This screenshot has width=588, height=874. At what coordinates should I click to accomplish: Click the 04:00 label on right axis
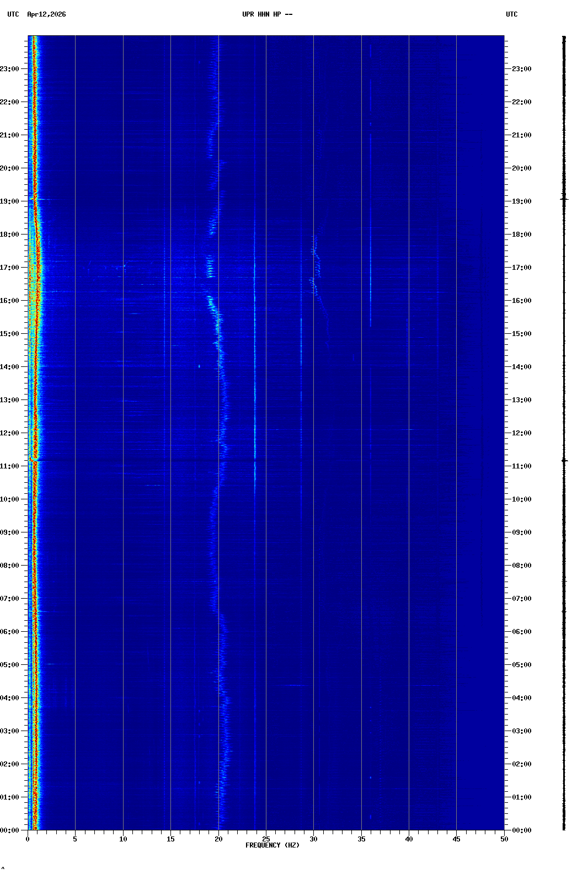coord(521,698)
